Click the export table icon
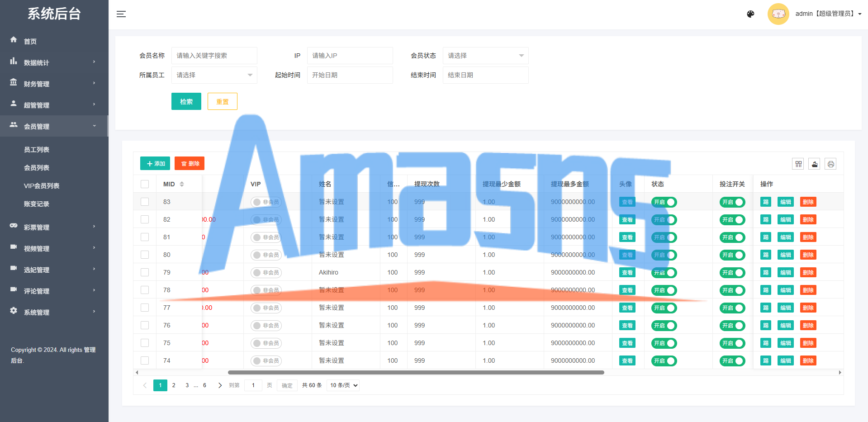 pyautogui.click(x=814, y=164)
